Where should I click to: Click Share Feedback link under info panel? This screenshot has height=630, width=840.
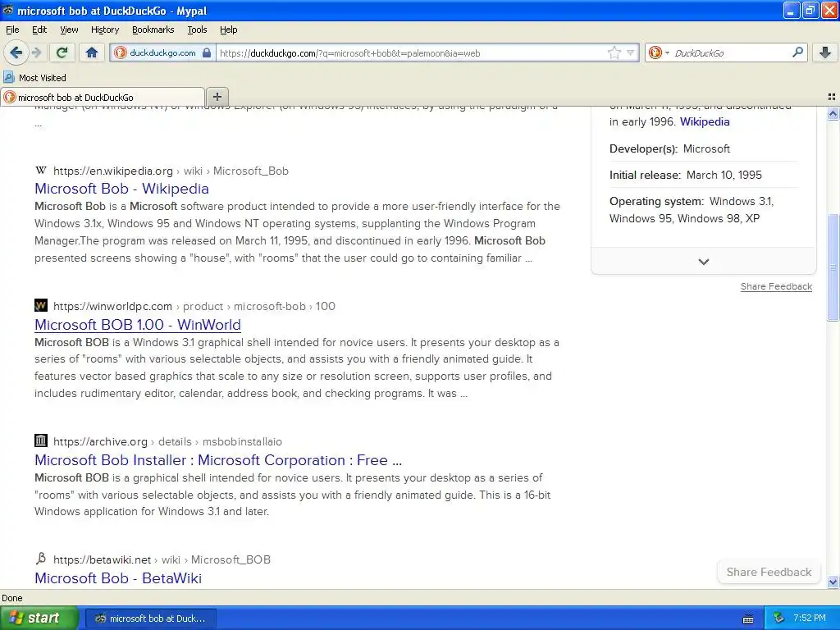(x=776, y=286)
